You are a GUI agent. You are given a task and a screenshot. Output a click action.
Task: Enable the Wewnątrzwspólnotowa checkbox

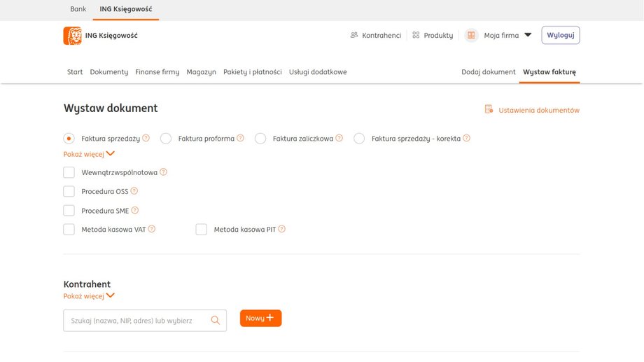coord(69,172)
